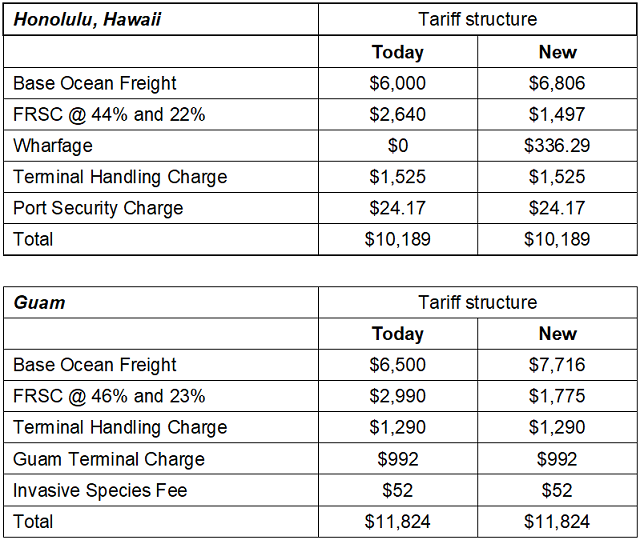Select the FRSC @ 44% and 22% label
640x540 pixels.
tap(109, 114)
